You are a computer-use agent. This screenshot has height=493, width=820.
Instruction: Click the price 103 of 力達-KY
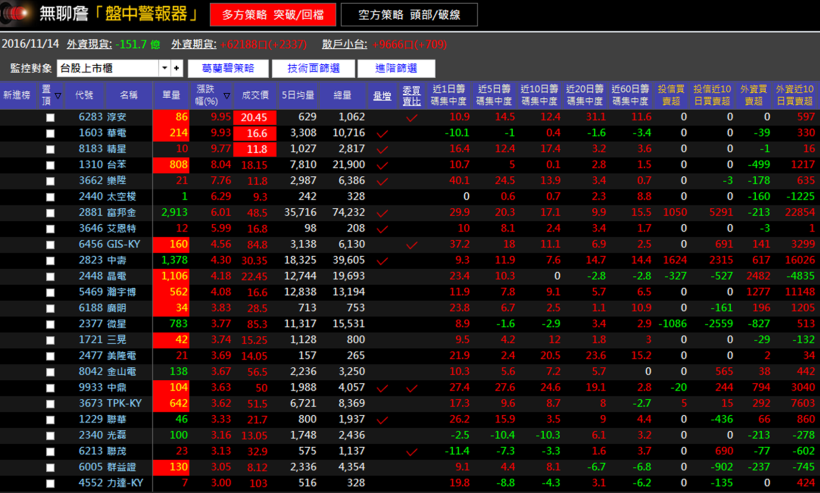click(258, 484)
